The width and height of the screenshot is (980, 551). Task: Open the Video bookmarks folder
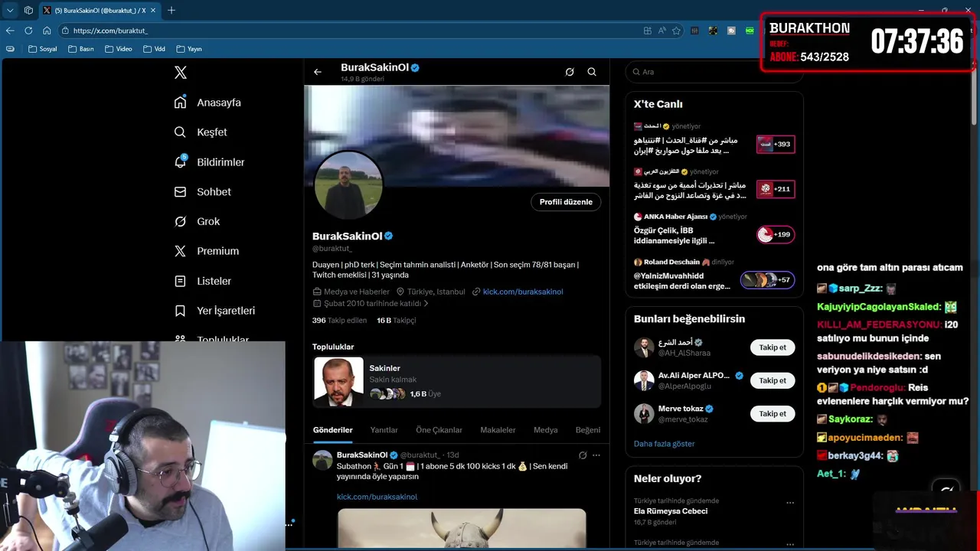pos(119,49)
